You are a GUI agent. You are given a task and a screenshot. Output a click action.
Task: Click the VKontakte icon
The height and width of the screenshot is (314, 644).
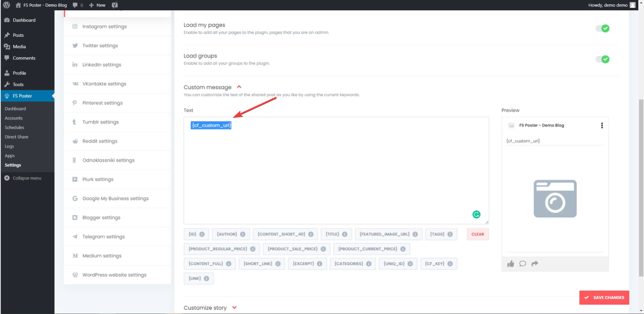click(75, 84)
